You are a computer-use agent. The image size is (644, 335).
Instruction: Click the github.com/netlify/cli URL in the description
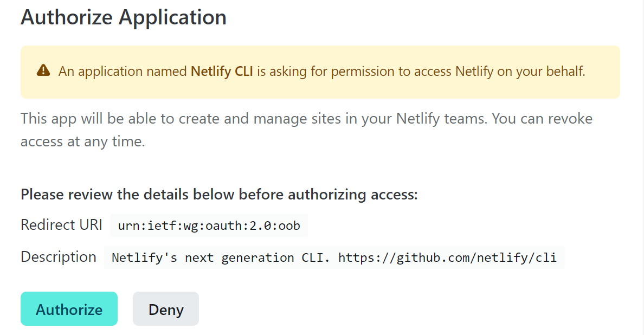point(447,257)
